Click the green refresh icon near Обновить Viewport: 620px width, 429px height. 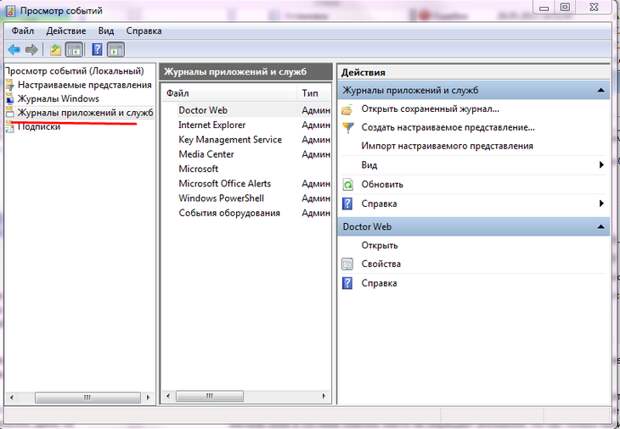tap(348, 185)
